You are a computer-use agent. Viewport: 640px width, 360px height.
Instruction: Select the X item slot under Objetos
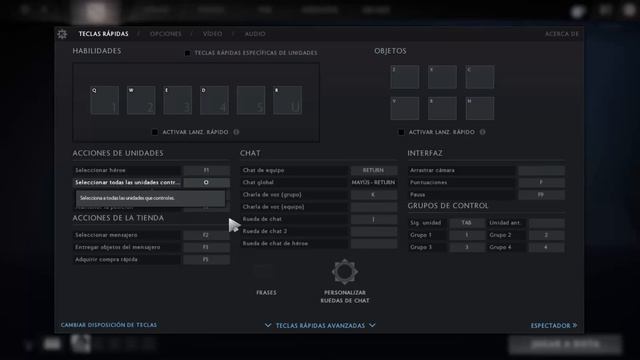(x=442, y=77)
